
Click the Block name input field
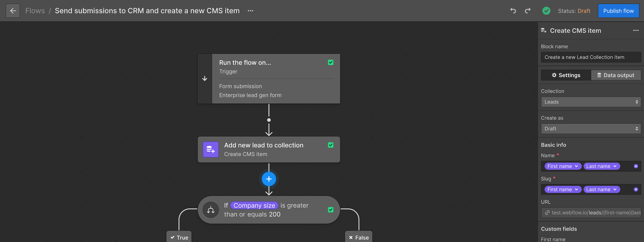click(x=591, y=57)
